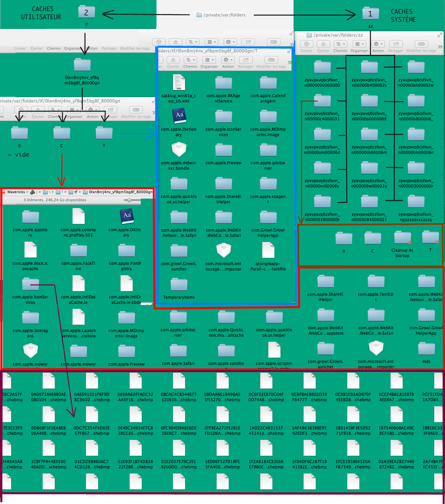Screen dimensions: 445x504
Task: Open Action gear menu in 80000gn/T window
Action: pyautogui.click(x=228, y=60)
